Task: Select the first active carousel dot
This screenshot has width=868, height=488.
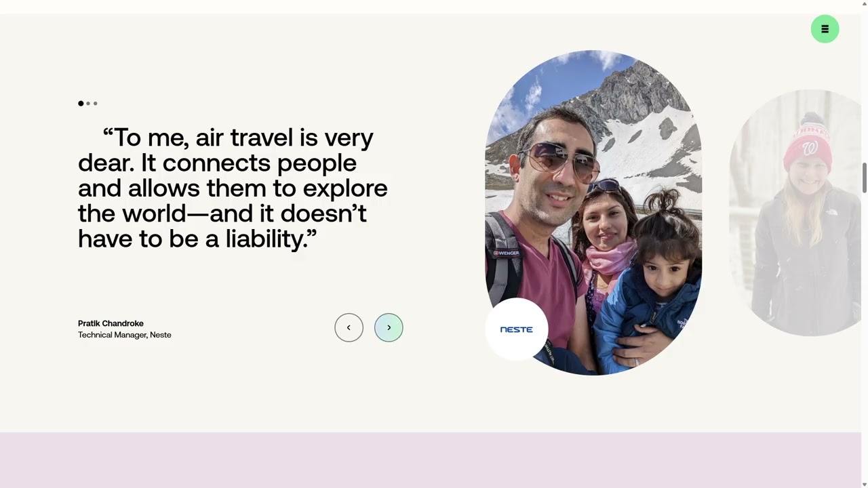Action: coord(81,104)
